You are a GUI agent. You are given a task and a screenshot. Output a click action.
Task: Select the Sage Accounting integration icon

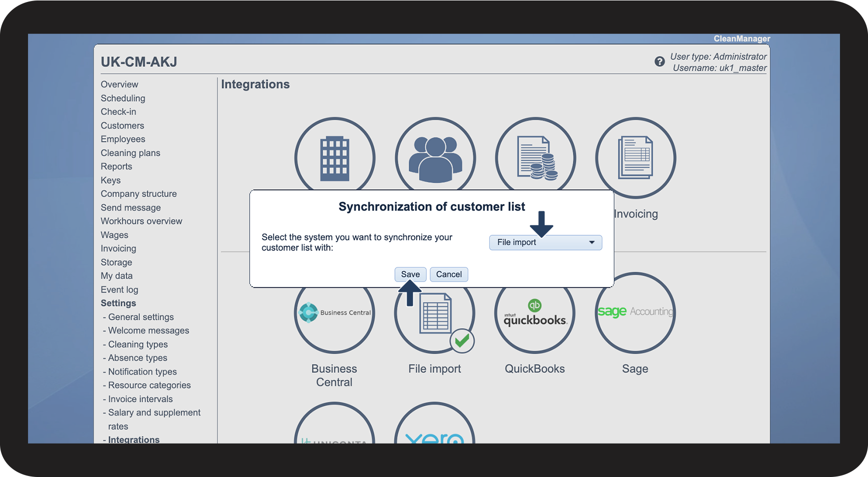(635, 313)
